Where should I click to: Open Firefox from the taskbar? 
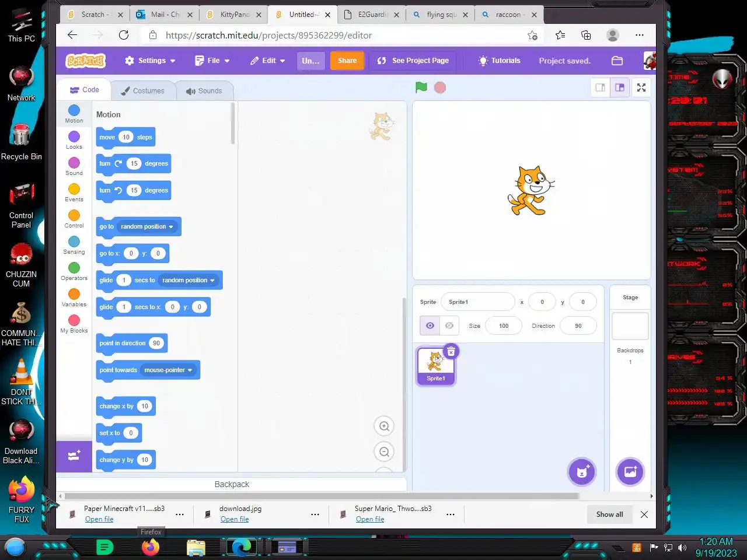pos(151,547)
